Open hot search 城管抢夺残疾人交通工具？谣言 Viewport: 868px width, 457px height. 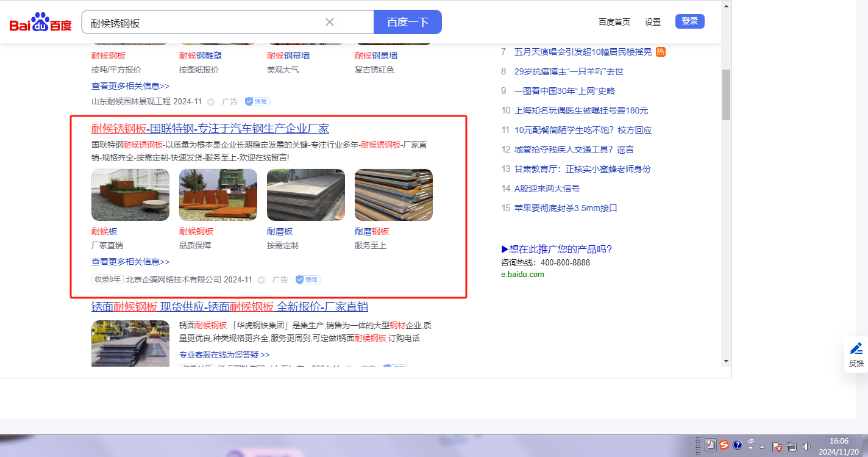click(574, 149)
